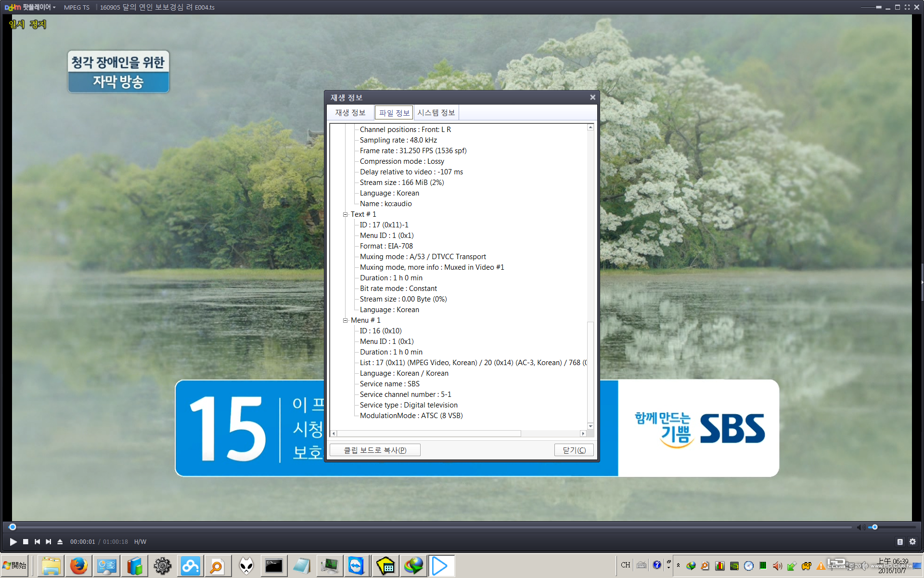Viewport: 924px width, 578px height.
Task: Collapse the Text # 1 tree node
Action: coord(345,214)
